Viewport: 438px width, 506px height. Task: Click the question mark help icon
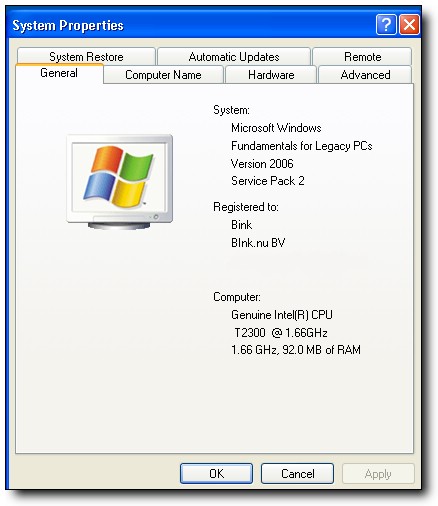tap(386, 25)
